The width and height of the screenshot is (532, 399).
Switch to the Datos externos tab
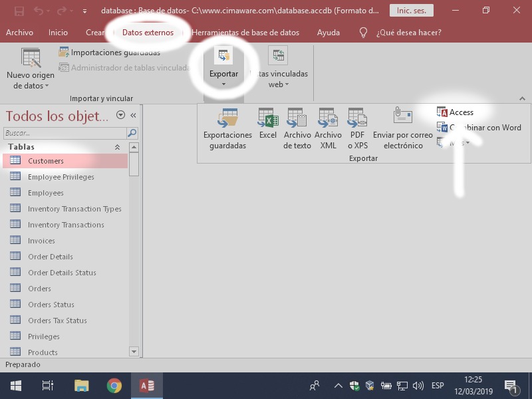tap(148, 33)
